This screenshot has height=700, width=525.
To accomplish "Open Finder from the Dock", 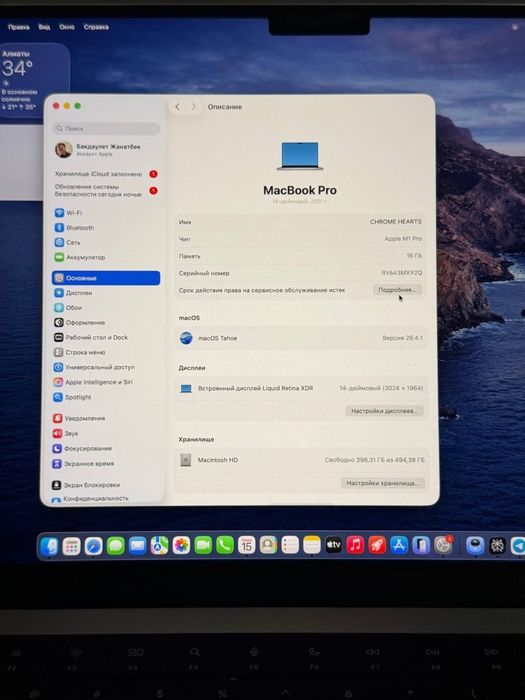I will coord(49,546).
